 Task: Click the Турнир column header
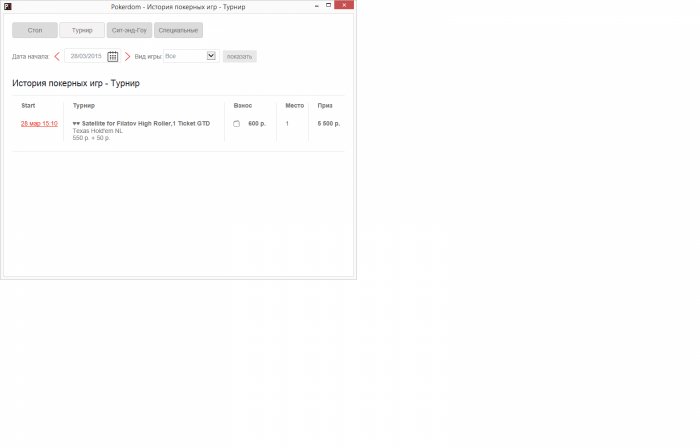(x=84, y=106)
